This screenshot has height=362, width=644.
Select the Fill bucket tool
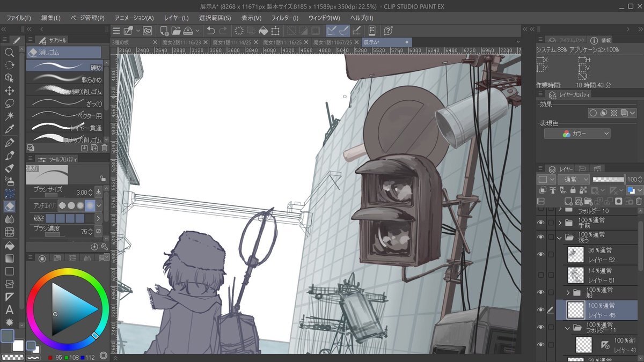[9, 245]
